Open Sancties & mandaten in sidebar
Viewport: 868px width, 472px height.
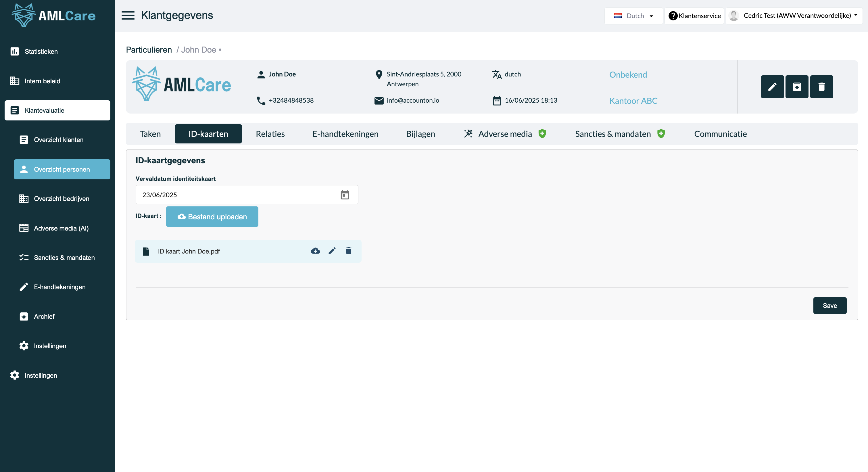point(62,257)
